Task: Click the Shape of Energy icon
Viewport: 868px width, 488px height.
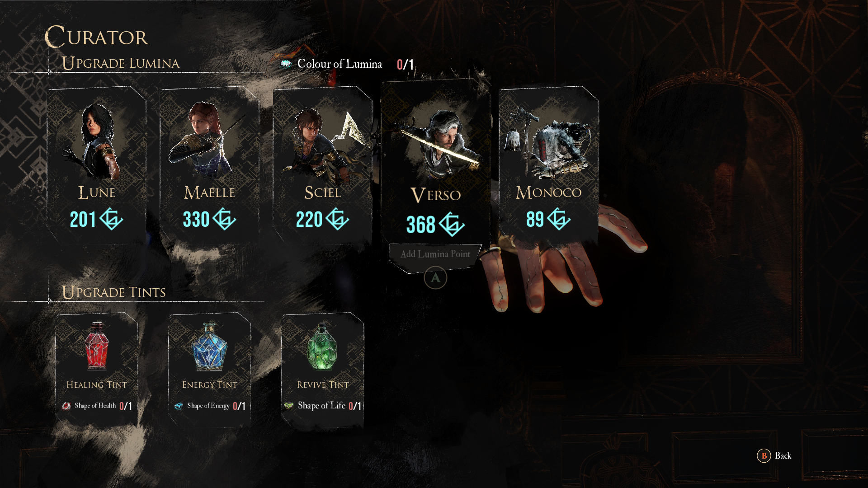Action: pos(179,406)
